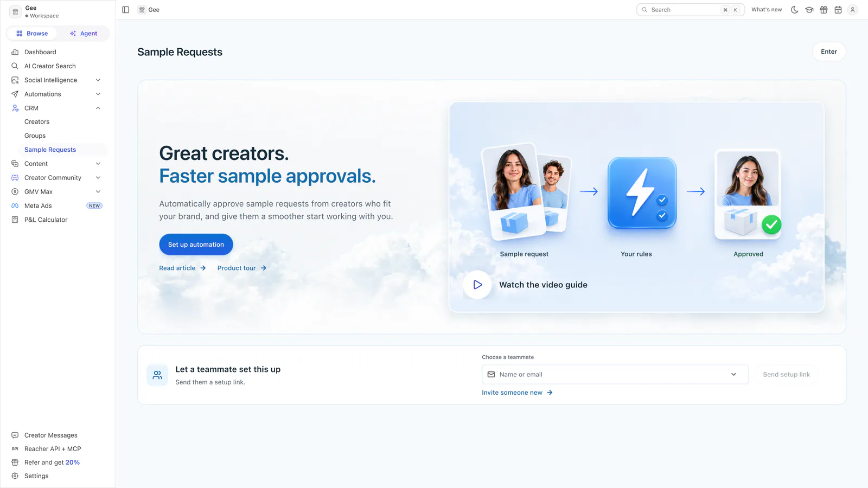
Task: Start the Product tour link
Action: (x=242, y=268)
